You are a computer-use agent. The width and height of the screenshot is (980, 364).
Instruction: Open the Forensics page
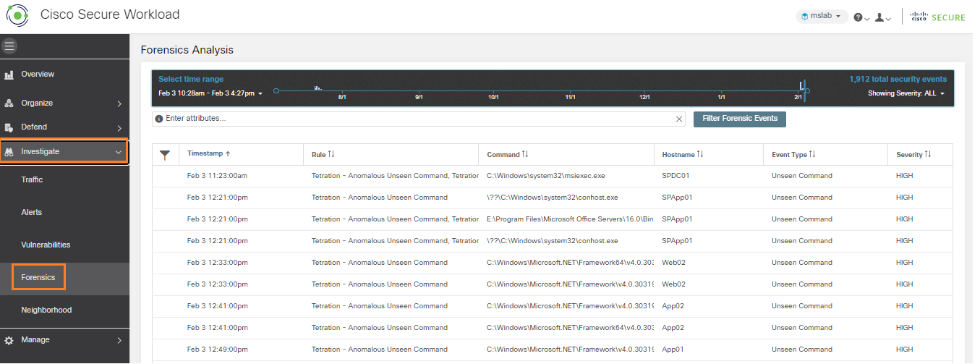(x=39, y=277)
